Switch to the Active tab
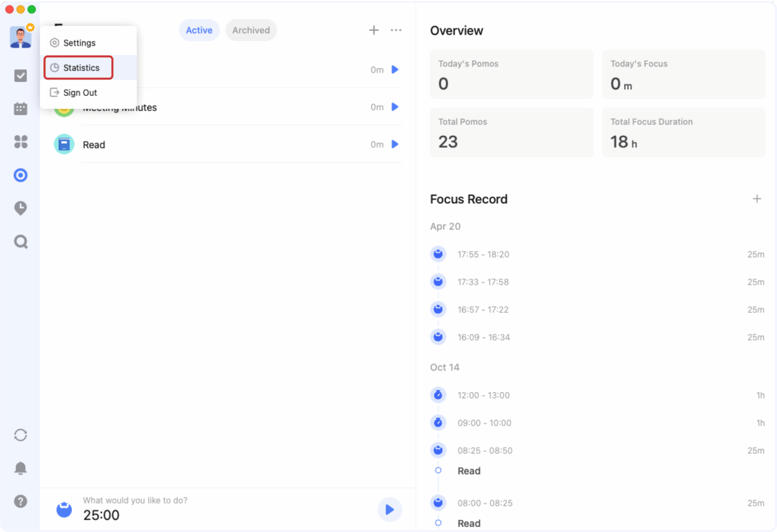Viewport: 777px width, 532px height. tap(199, 30)
